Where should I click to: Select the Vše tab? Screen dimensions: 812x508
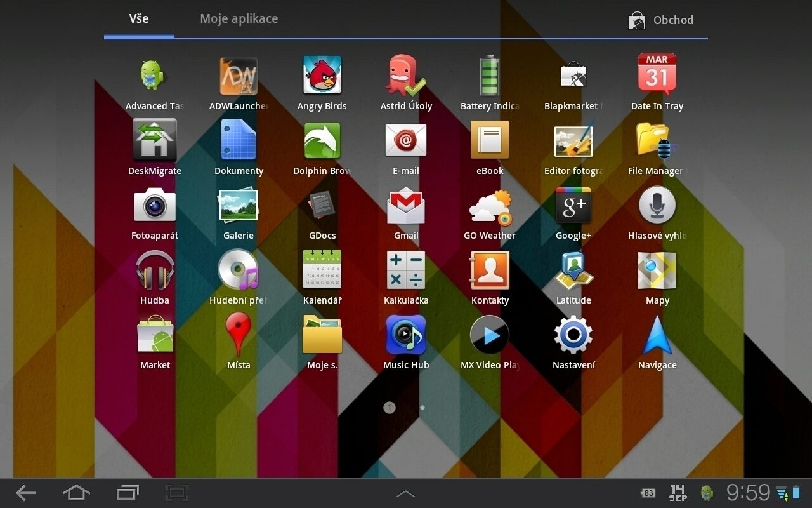[139, 19]
